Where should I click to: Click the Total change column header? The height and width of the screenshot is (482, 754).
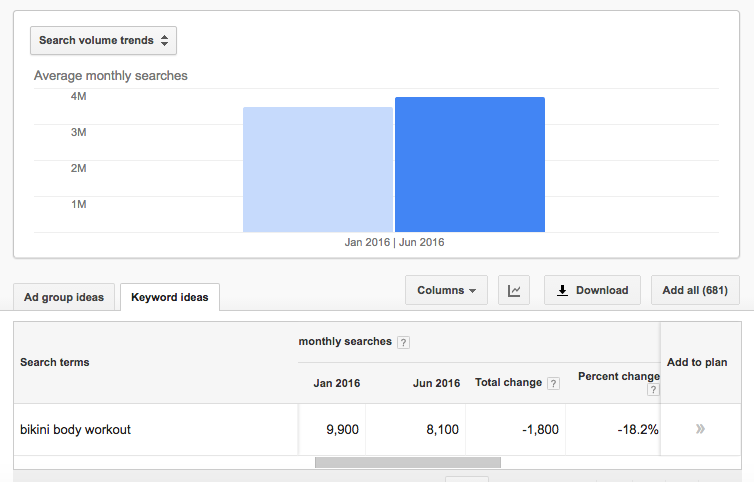click(x=508, y=382)
